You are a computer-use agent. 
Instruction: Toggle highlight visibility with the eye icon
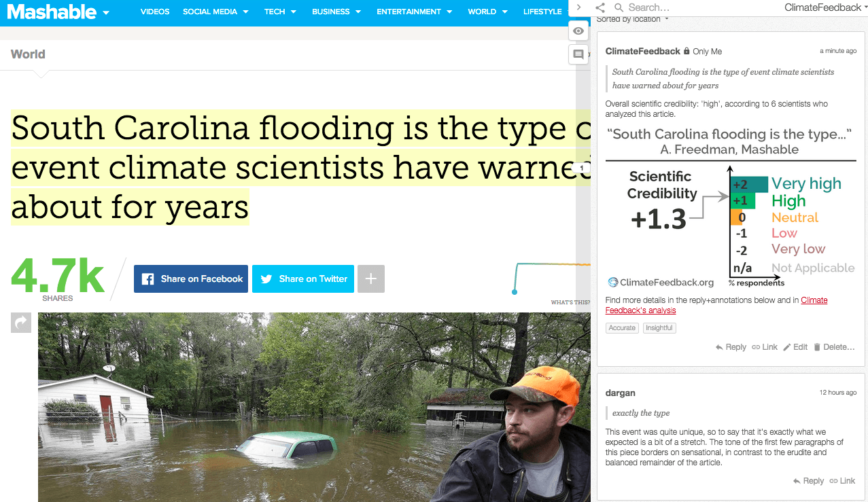[x=578, y=31]
